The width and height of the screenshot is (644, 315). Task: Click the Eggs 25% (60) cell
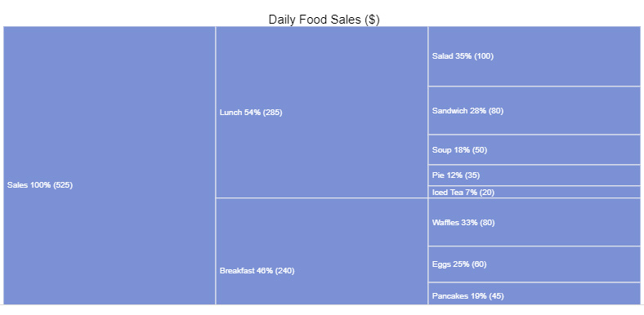point(534,264)
